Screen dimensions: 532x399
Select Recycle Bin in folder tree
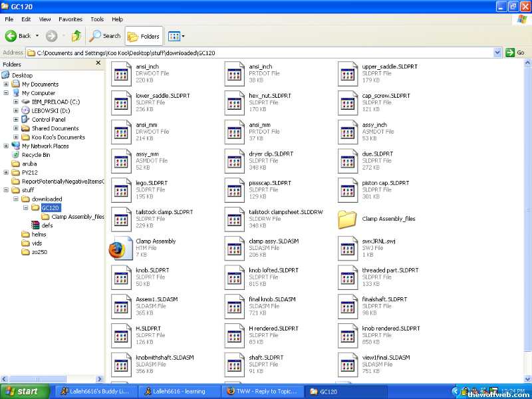click(x=35, y=155)
